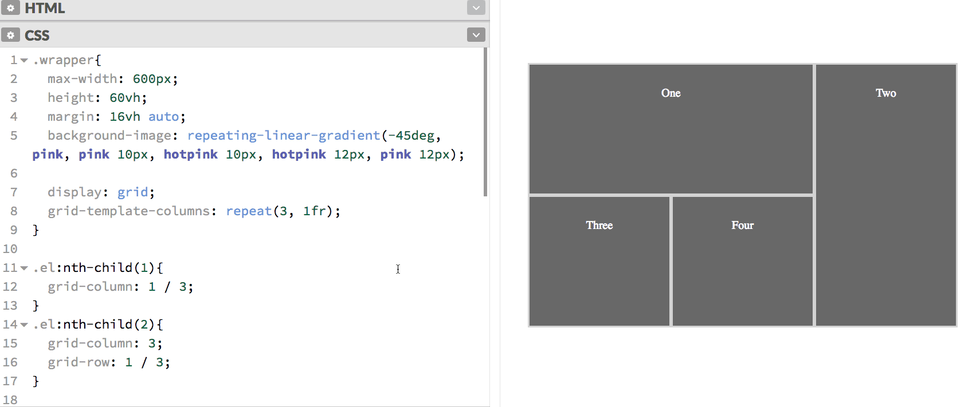Place cursor on repeat(3, 1fr) value

coord(282,211)
